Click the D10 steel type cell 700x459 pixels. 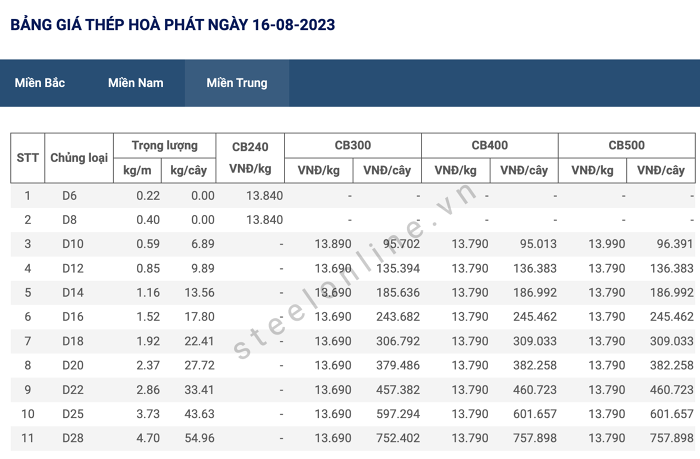pos(73,244)
